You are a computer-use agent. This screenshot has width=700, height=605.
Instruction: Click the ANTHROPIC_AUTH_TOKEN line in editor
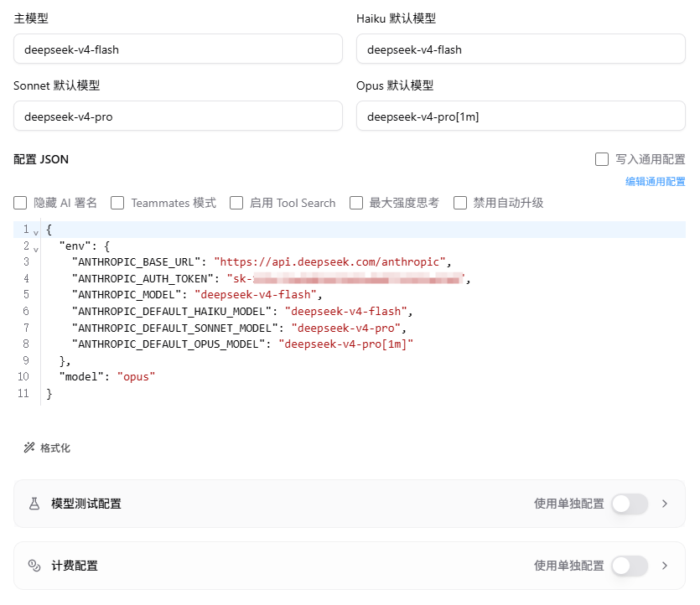point(271,279)
